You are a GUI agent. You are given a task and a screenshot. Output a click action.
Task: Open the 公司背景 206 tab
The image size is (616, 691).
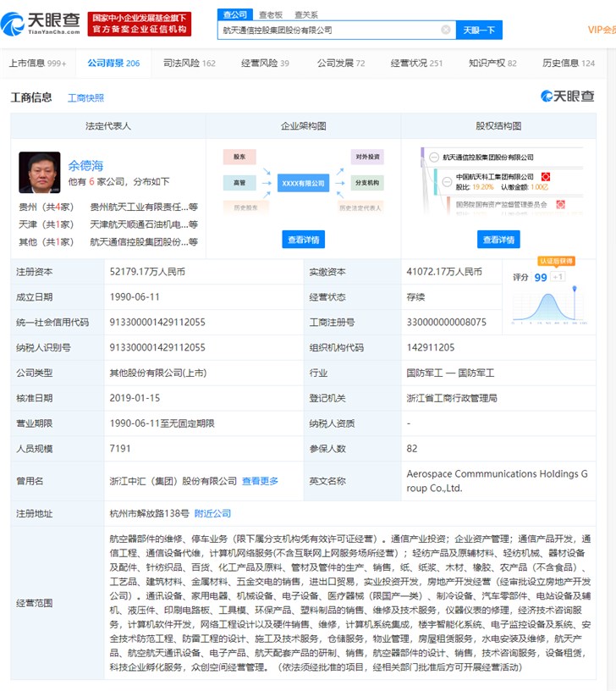click(113, 63)
